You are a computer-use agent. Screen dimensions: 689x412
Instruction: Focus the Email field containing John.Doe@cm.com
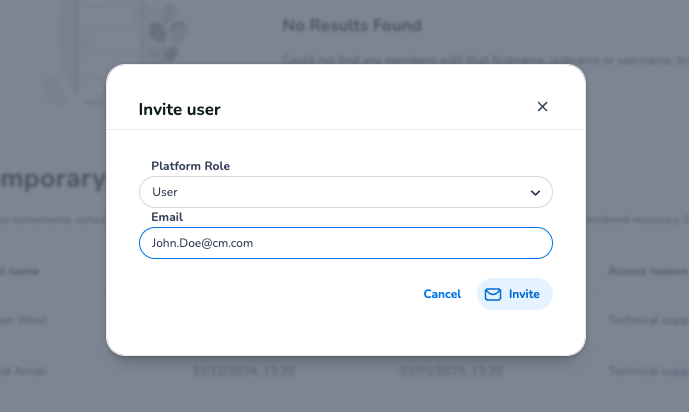345,243
